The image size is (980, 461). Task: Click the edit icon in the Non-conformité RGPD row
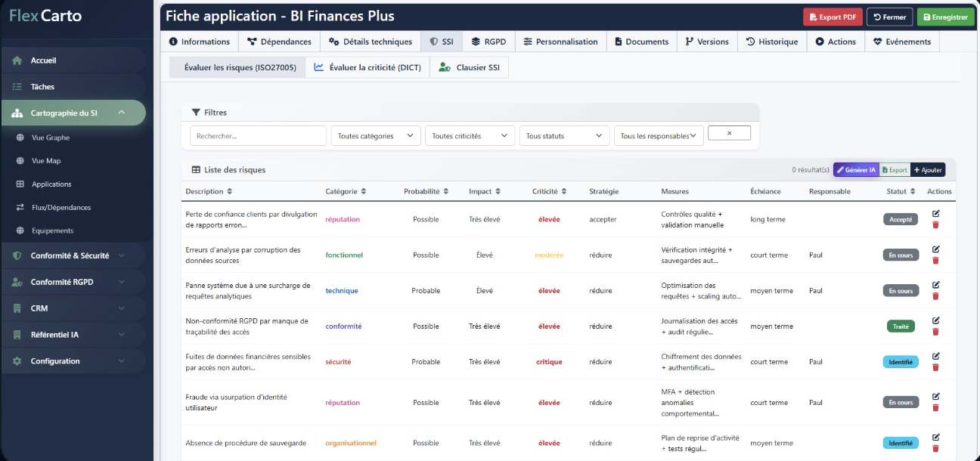coord(935,320)
